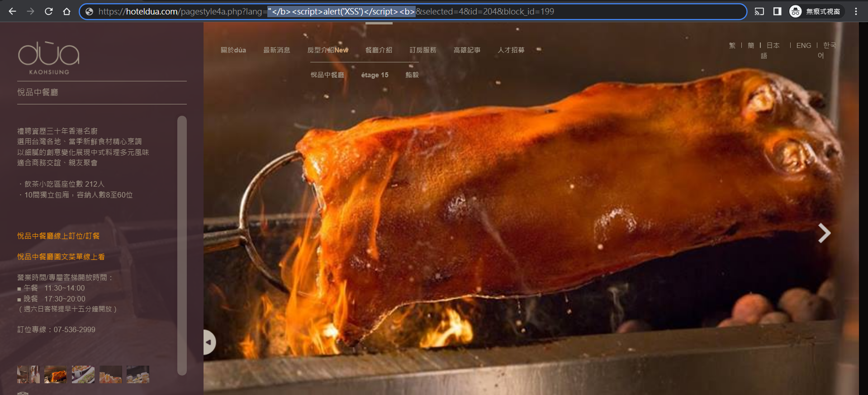View site information globe icon

pyautogui.click(x=89, y=12)
